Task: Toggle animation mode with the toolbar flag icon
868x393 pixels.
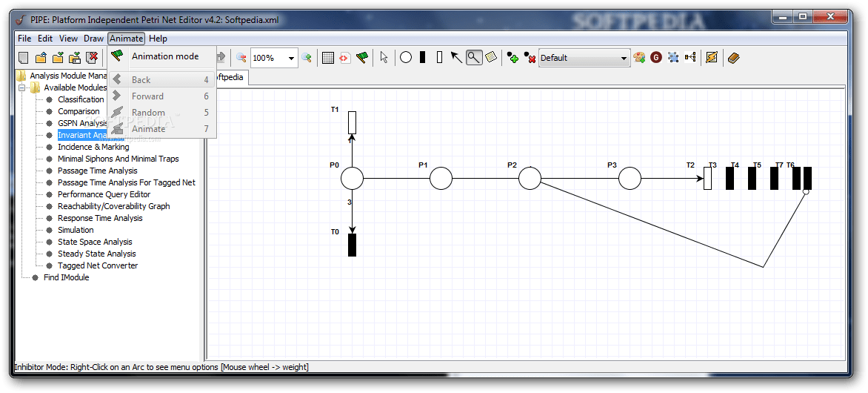Action: (362, 58)
